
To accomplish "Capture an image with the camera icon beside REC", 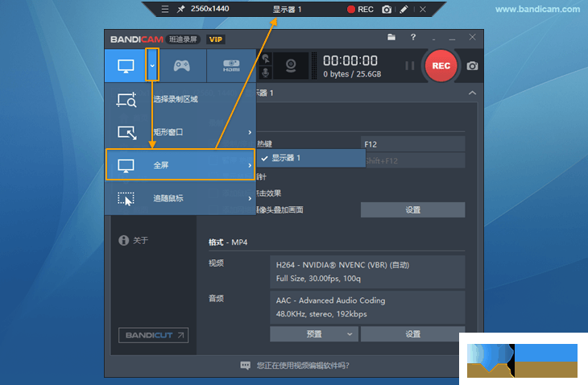I will [472, 66].
